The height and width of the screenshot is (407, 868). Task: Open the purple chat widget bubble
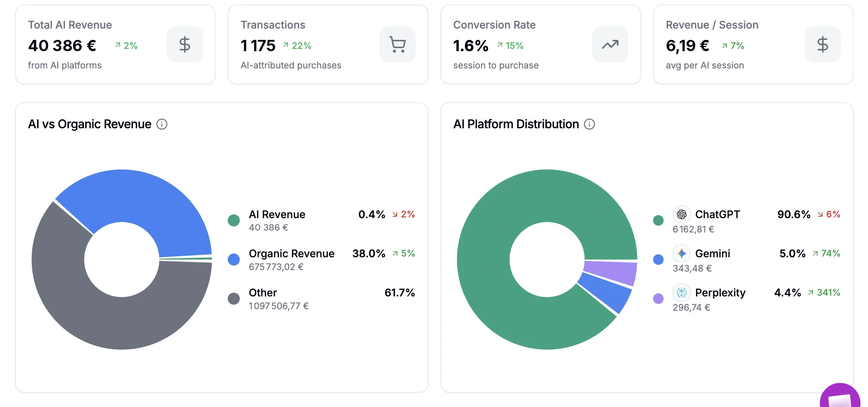(840, 396)
